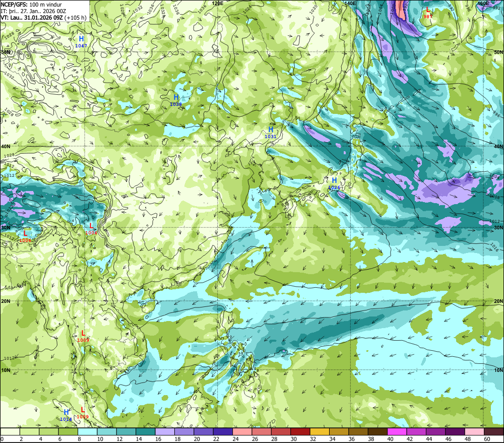Pick the legend swatch between 12 and 14

click(x=127, y=432)
